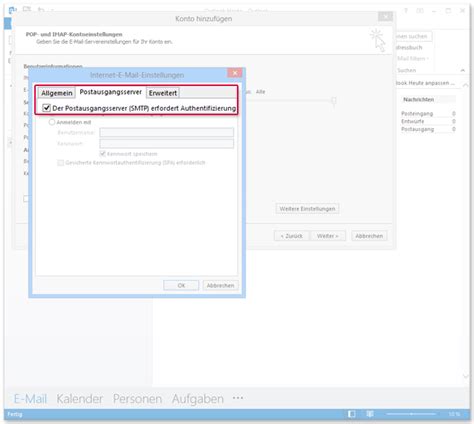Switch to the Erweitert tab
474x424 pixels.
coord(163,93)
